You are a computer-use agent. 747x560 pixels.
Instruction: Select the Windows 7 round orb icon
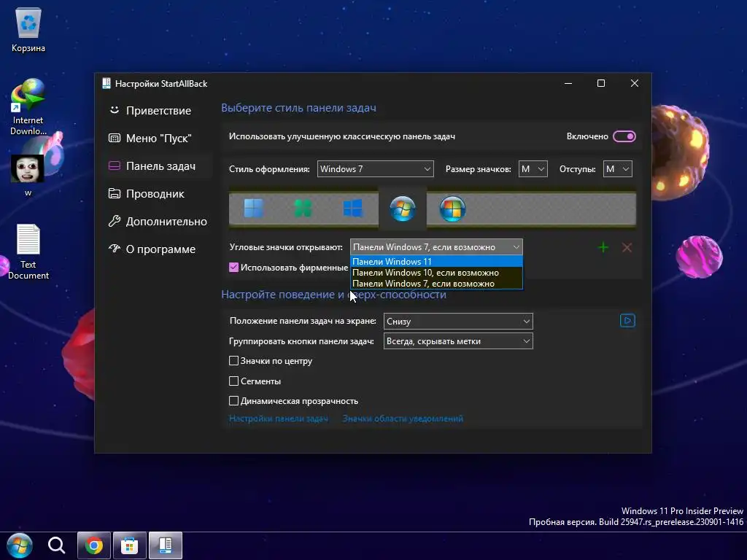point(403,209)
